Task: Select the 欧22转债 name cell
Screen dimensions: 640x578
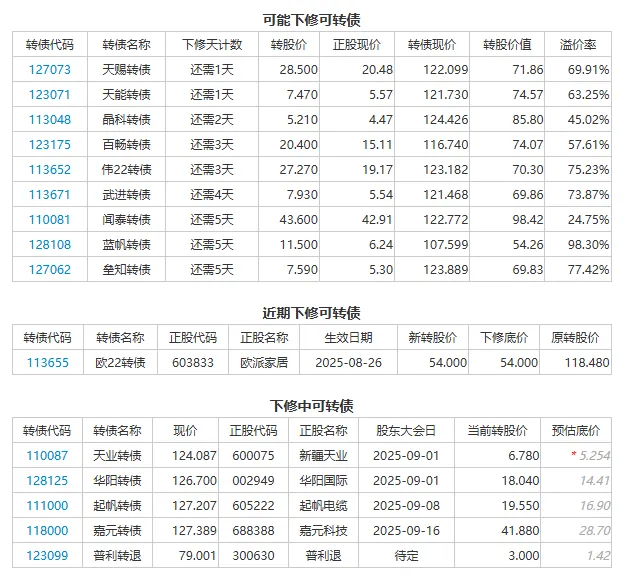Action: pos(120,362)
